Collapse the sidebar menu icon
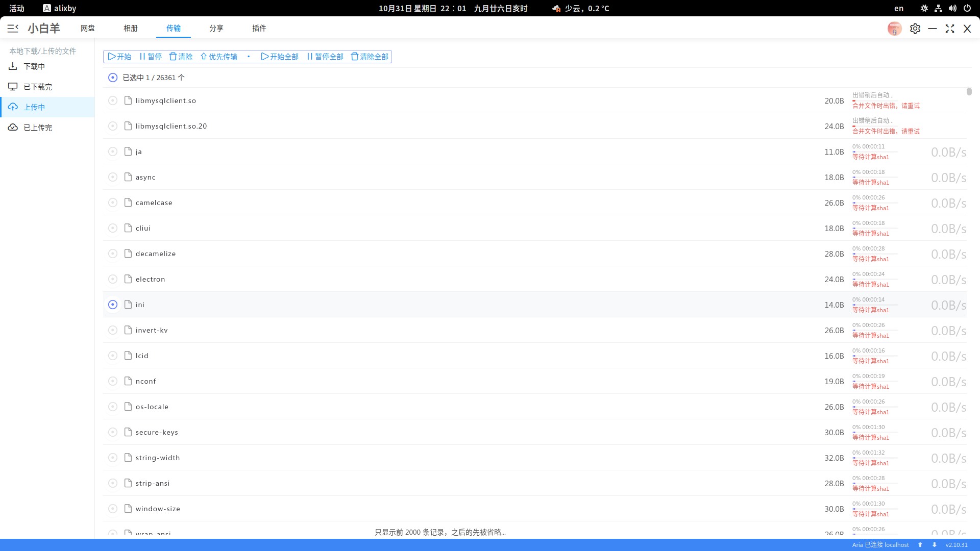 pyautogui.click(x=13, y=29)
